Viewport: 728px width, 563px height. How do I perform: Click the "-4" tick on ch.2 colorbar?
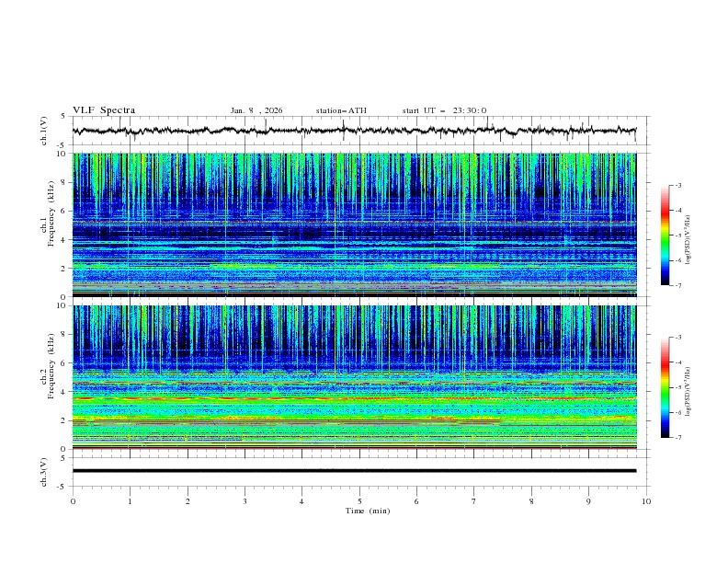678,362
